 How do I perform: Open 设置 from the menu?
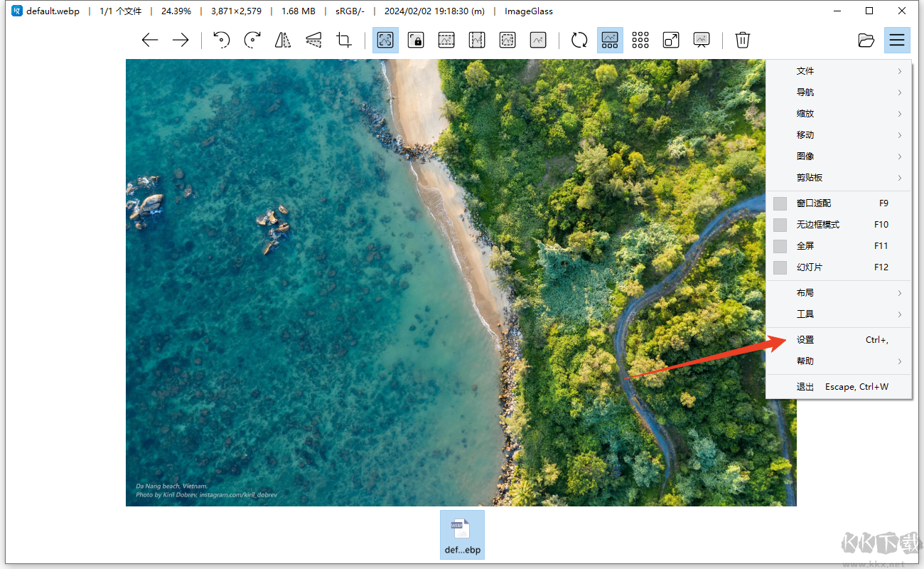[839, 340]
